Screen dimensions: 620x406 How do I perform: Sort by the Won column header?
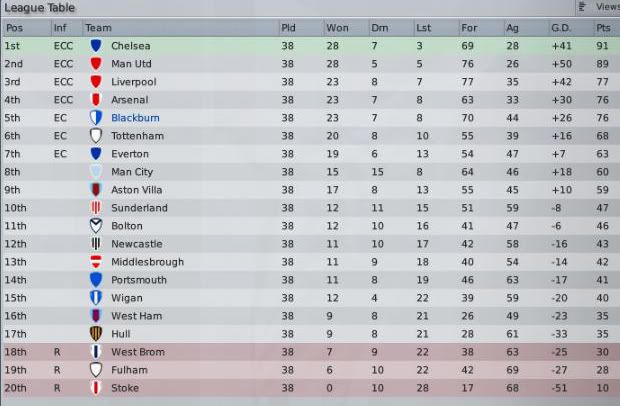pos(337,27)
